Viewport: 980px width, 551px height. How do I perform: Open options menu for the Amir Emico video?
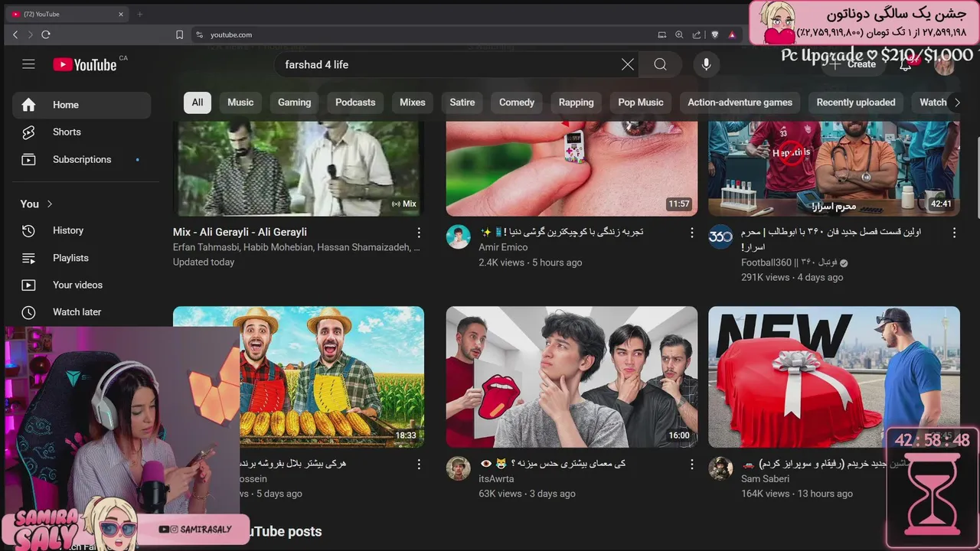(x=691, y=233)
